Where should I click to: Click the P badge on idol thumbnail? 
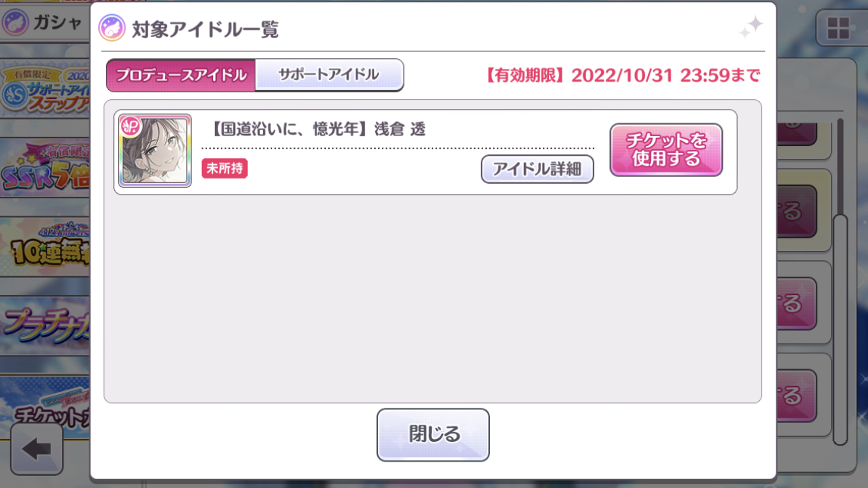[x=132, y=127]
